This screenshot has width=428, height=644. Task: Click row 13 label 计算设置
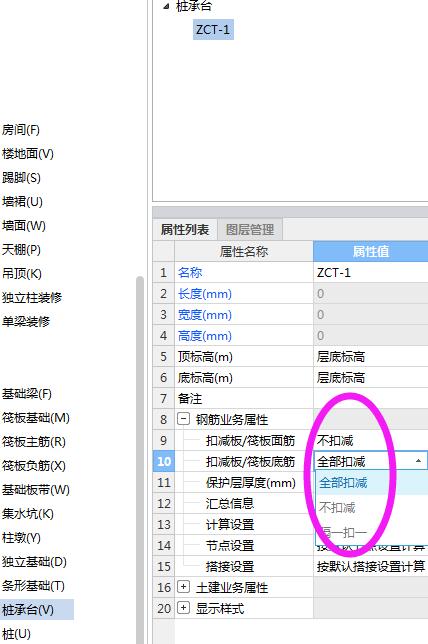click(x=230, y=524)
